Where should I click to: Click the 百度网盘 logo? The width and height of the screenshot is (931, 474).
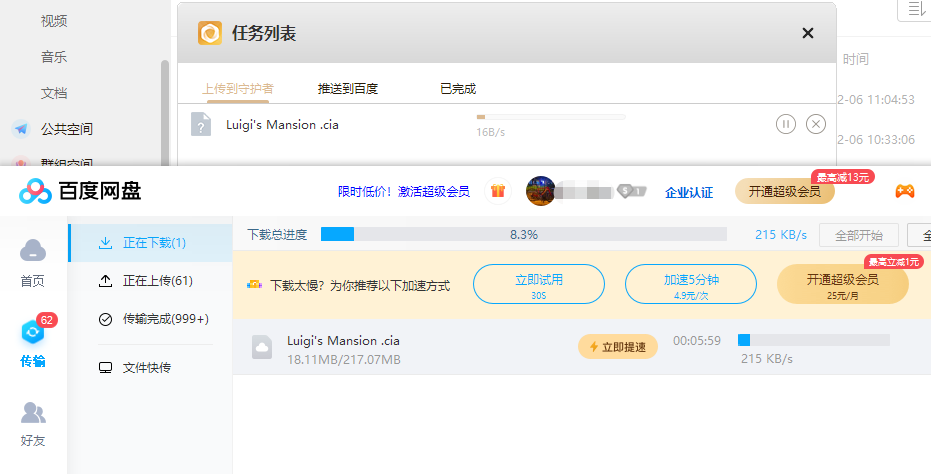pos(80,191)
